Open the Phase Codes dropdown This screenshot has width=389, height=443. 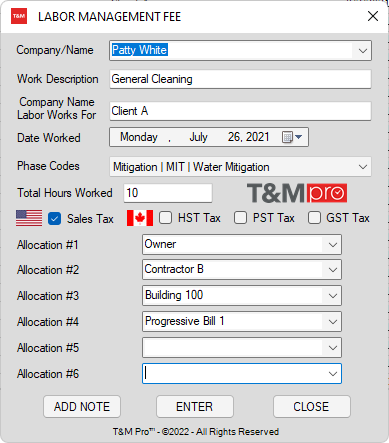point(363,167)
